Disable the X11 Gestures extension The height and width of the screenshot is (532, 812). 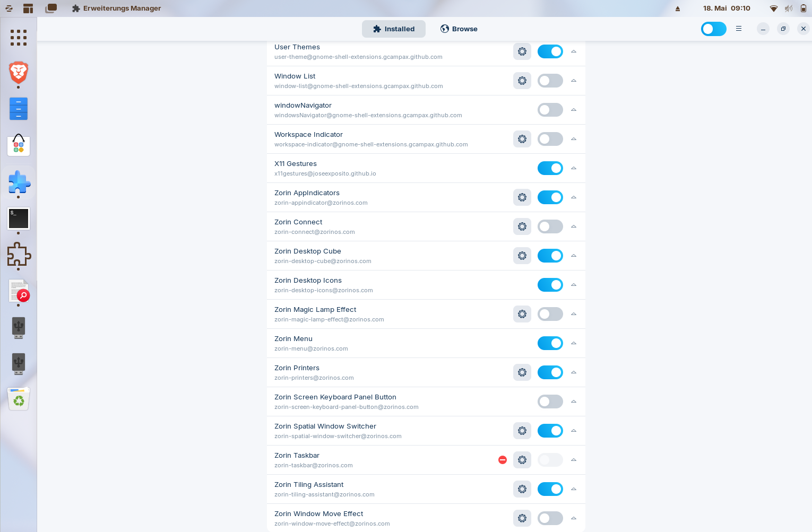point(550,168)
